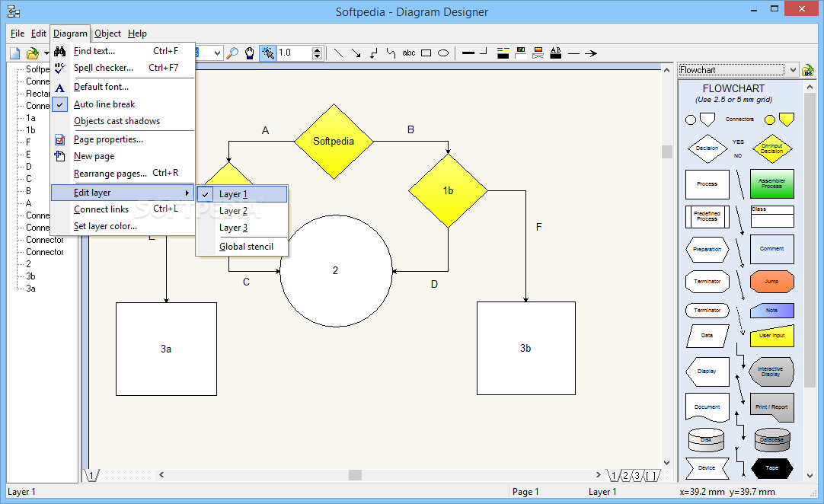Open the dropdown arrow next to Open icon
Image resolution: width=824 pixels, height=504 pixels.
click(x=46, y=53)
